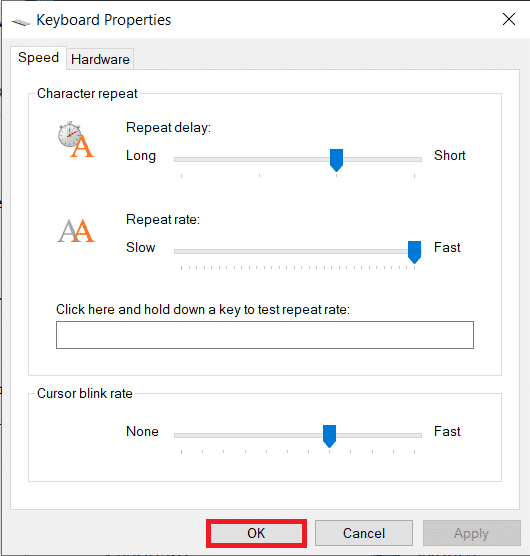The width and height of the screenshot is (530, 556).
Task: Click the test repeat rate text box
Action: [x=265, y=335]
